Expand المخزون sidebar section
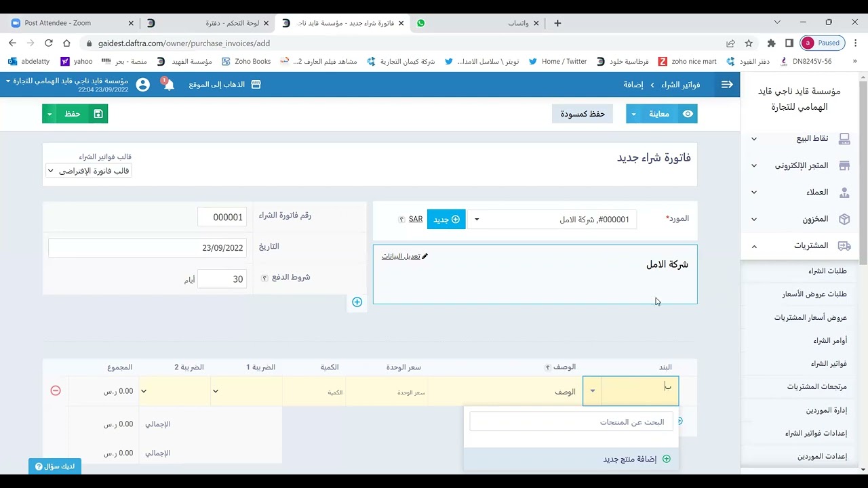The image size is (868, 488). coord(800,219)
